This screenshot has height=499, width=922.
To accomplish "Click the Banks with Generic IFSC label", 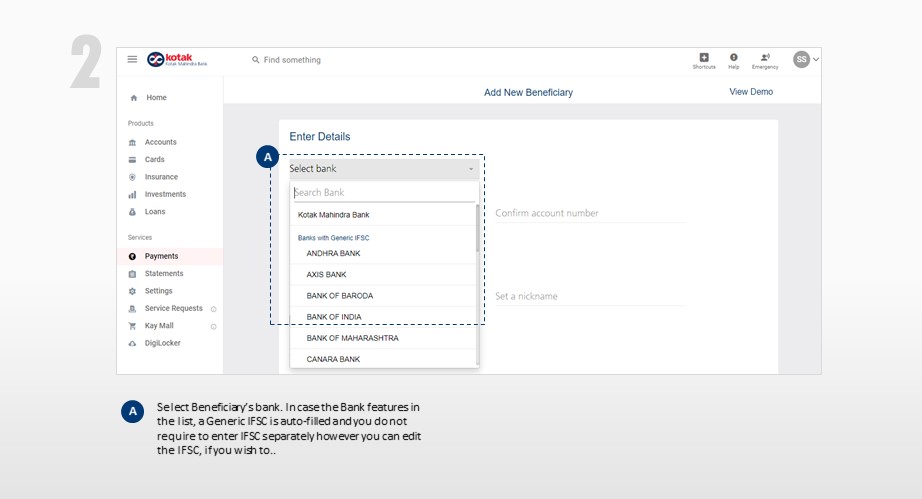I will [333, 238].
